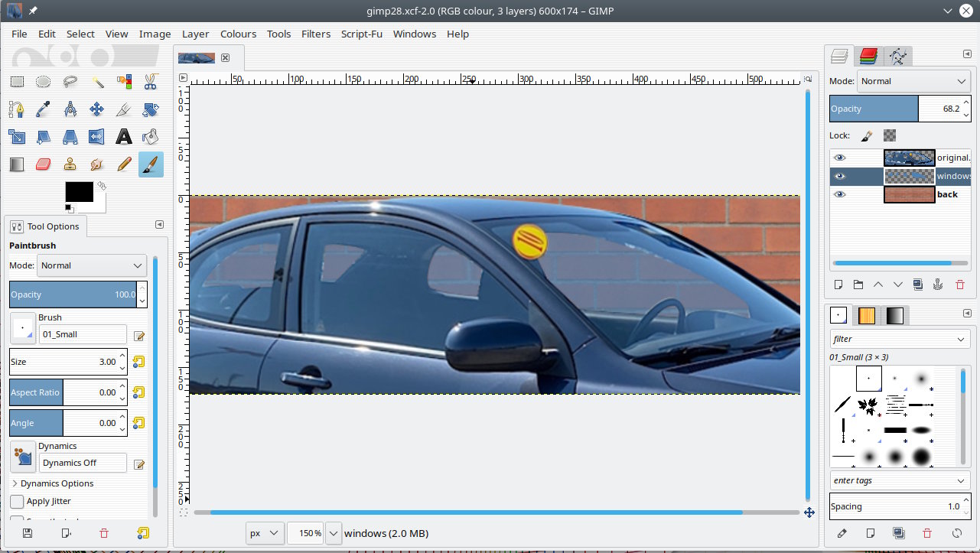The height and width of the screenshot is (553, 980).
Task: Open the layer Mode dropdown
Action: (x=913, y=81)
